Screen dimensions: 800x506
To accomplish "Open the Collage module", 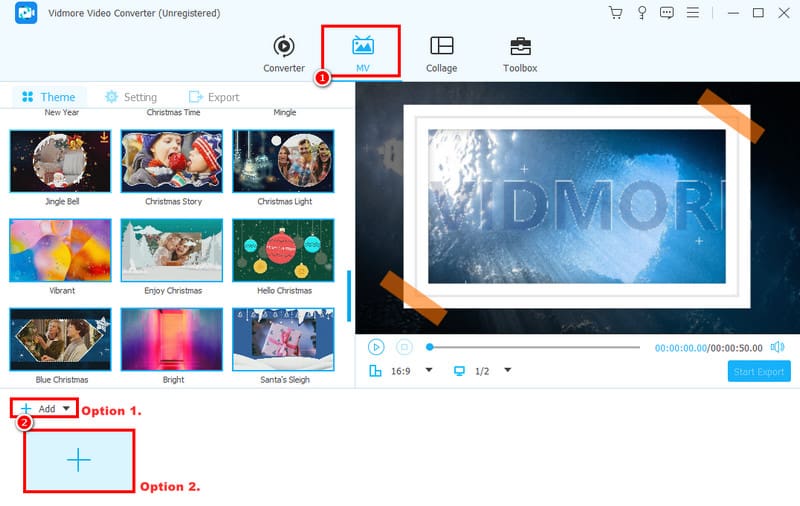I will [x=441, y=54].
